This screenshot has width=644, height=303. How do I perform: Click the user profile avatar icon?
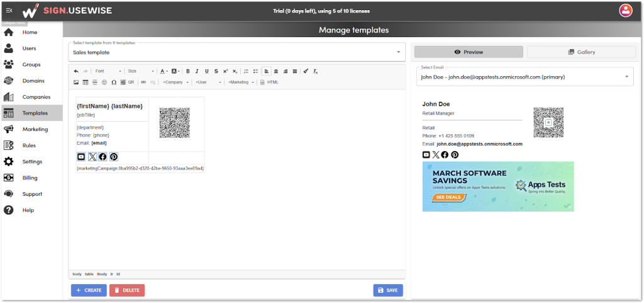[625, 10]
